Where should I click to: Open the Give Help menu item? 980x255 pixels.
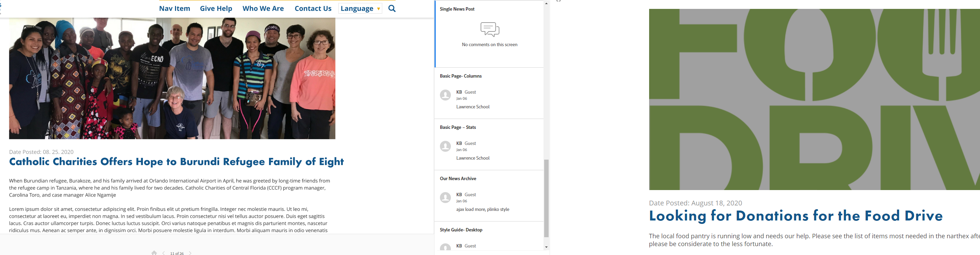(216, 8)
